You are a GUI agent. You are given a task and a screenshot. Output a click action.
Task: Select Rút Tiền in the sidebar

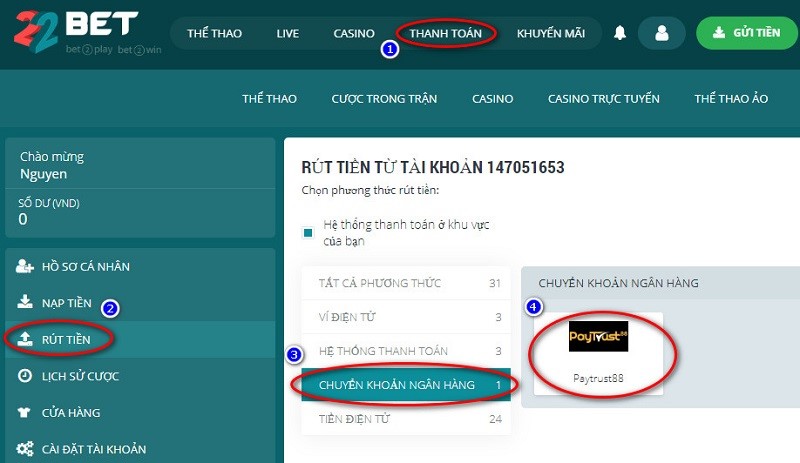(x=66, y=340)
